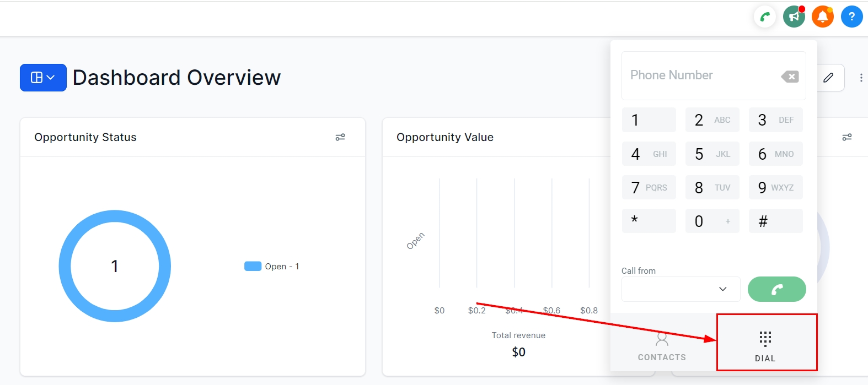The height and width of the screenshot is (385, 868).
Task: Expand the Call from dropdown
Action: tap(681, 289)
